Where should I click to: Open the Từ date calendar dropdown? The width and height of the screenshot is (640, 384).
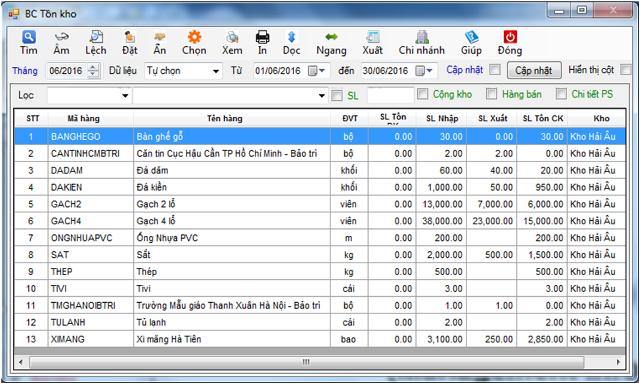[317, 71]
